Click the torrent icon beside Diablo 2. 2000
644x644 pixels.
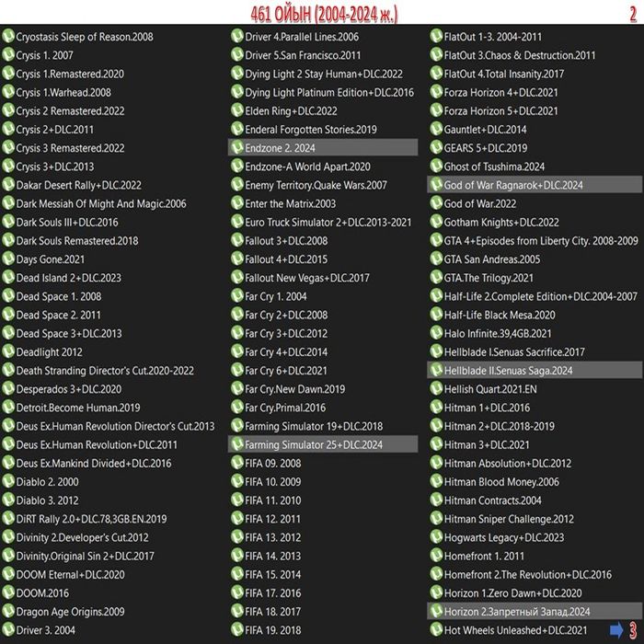tap(8, 481)
